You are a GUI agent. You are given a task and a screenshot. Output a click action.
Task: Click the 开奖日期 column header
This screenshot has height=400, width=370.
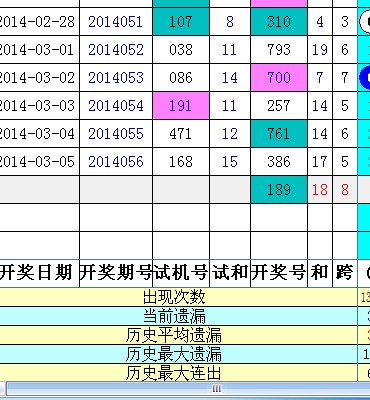coord(36,273)
